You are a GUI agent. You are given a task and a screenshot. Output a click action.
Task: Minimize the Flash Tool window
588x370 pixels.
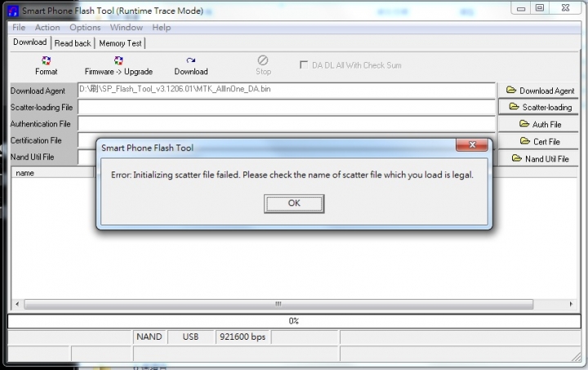coord(521,8)
